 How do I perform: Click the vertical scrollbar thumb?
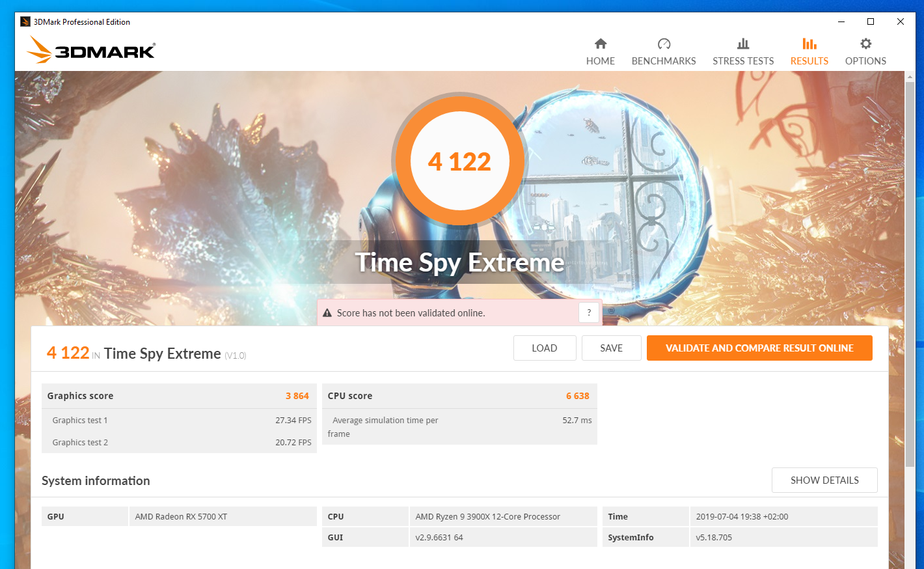910,273
